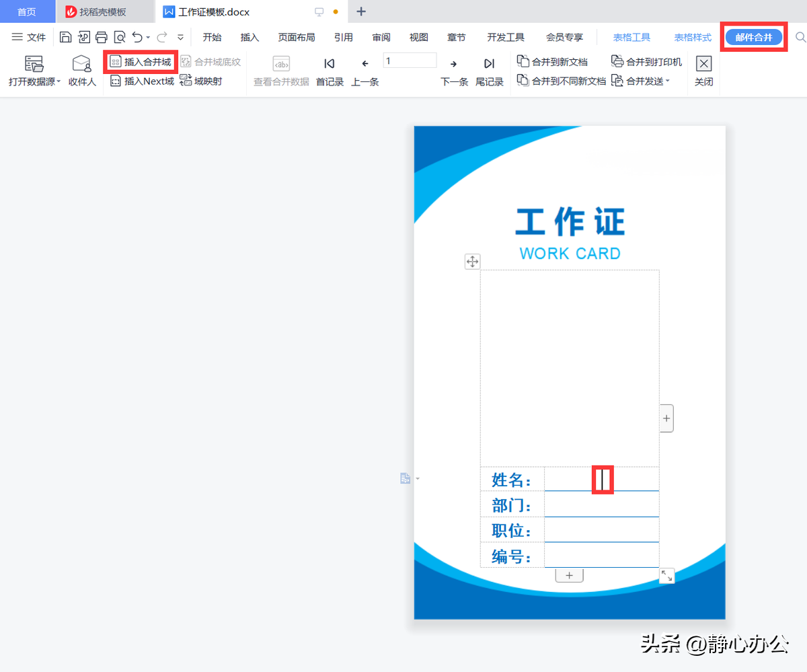Click the 收件人 recipients icon

click(82, 72)
